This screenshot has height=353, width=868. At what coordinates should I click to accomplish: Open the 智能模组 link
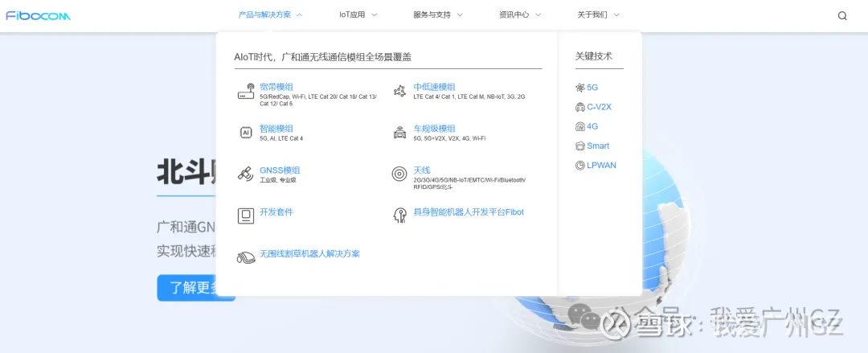[x=276, y=129]
